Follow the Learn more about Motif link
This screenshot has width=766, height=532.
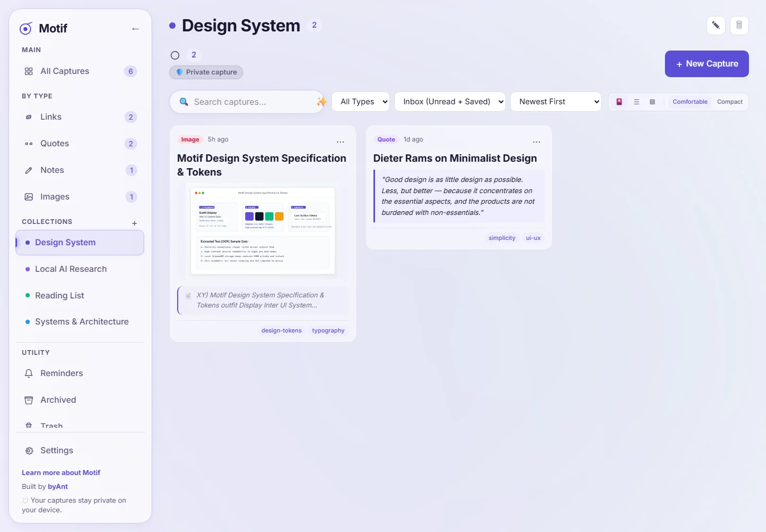[x=61, y=472]
